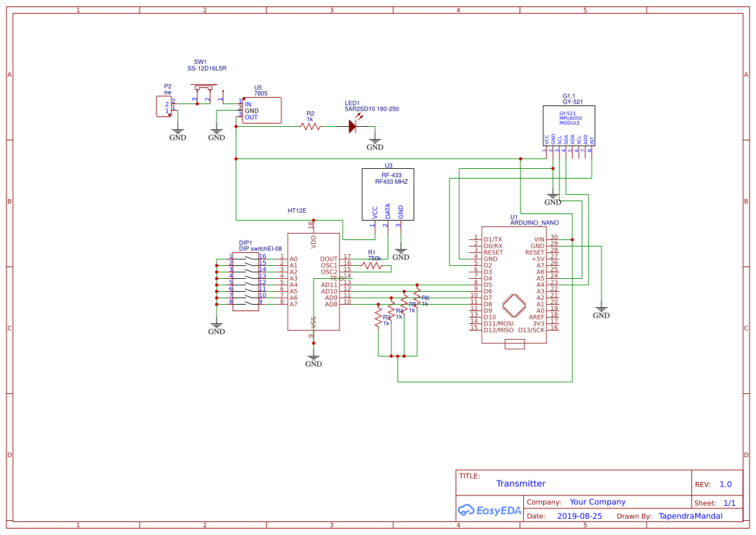Click the REV value 1.0
The width and height of the screenshot is (756, 535).
click(x=725, y=483)
